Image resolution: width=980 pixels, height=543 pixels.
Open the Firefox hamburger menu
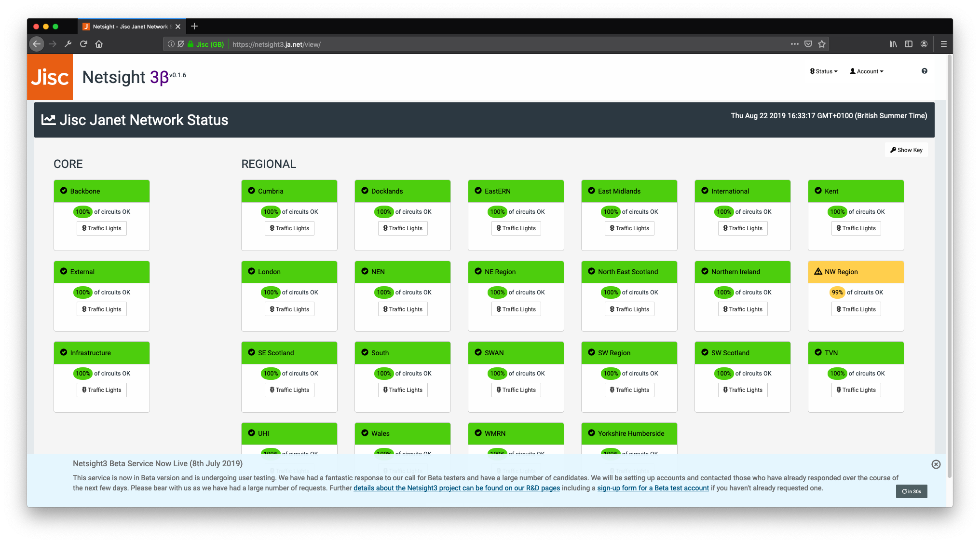[943, 44]
